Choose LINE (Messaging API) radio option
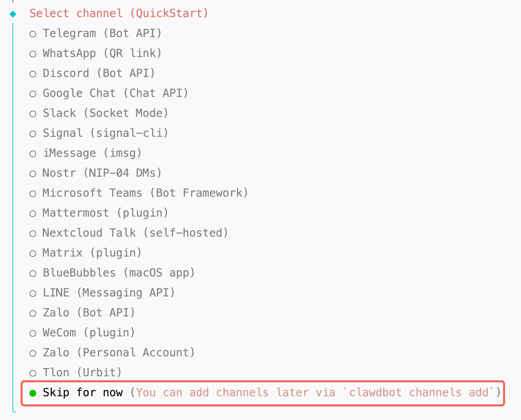 click(x=33, y=293)
